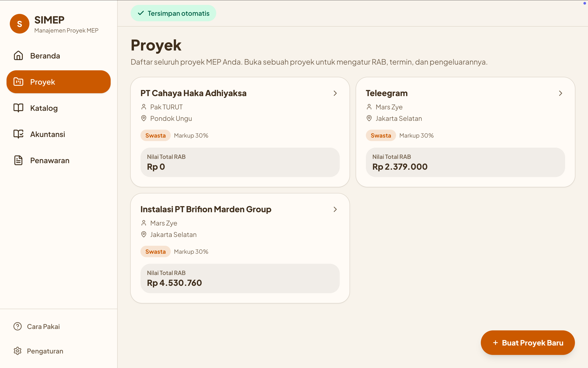This screenshot has width=588, height=368.
Task: Open Teleegram project via chevron arrow
Action: coord(561,93)
